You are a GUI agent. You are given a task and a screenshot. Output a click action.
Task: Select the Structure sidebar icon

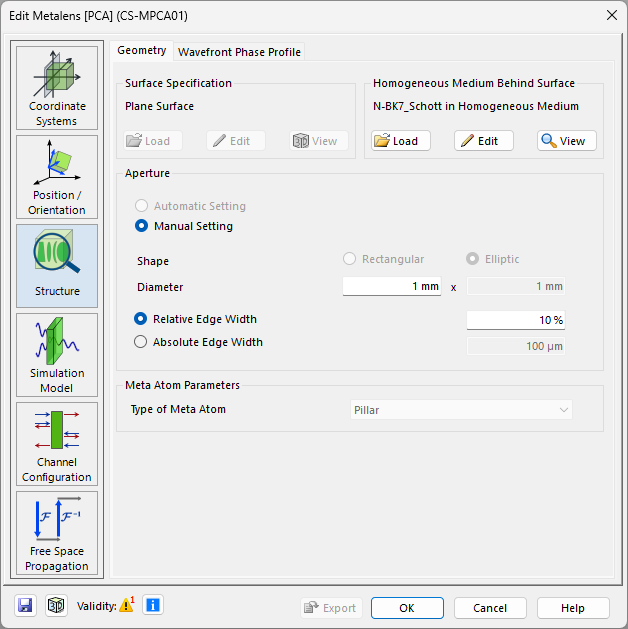(57, 265)
